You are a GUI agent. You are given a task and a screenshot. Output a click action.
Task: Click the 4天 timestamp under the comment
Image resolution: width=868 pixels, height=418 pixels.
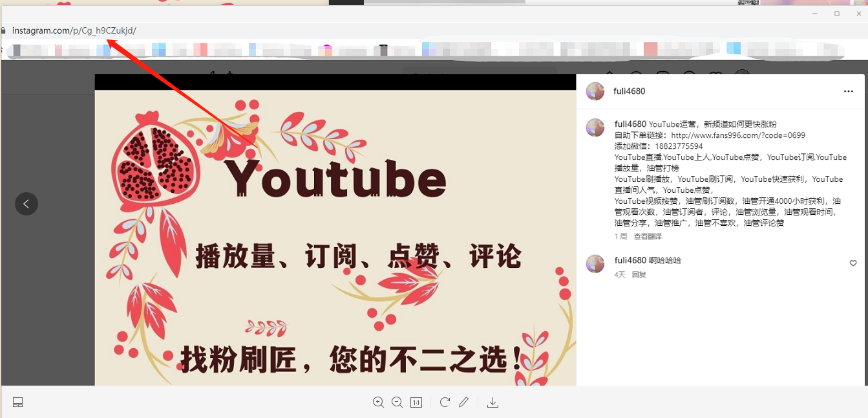click(x=620, y=274)
